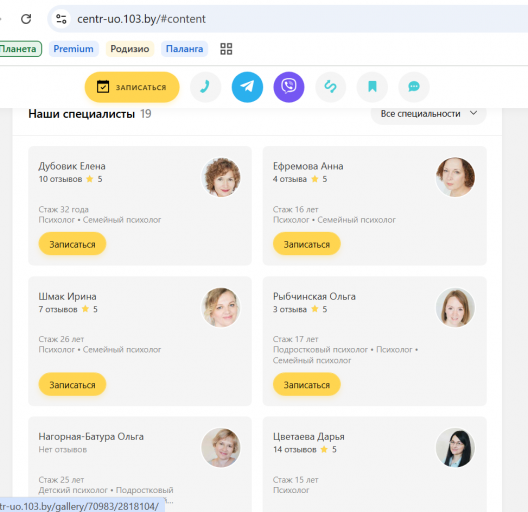Book appointment with Рыбчинская Ольга
This screenshot has height=512, width=528.
[307, 384]
